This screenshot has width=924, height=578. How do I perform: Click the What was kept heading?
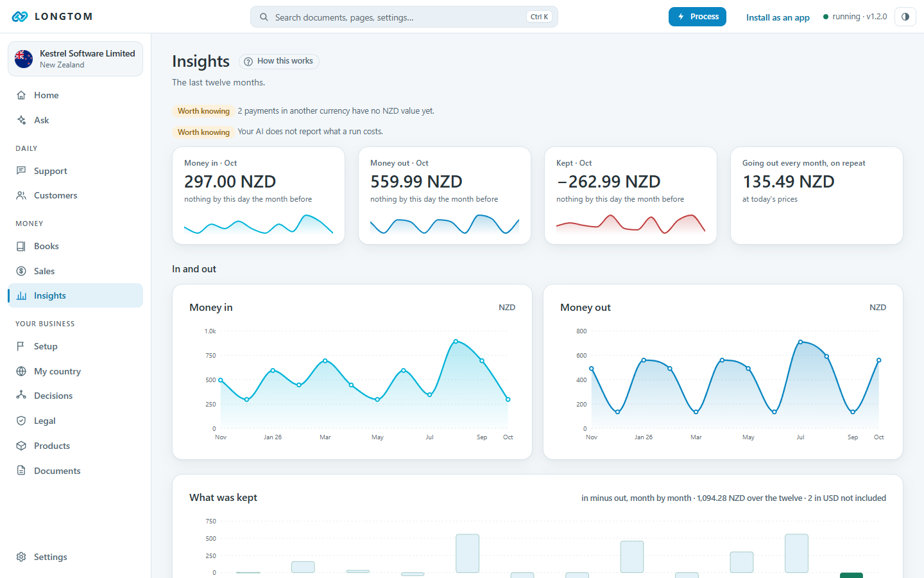click(223, 498)
